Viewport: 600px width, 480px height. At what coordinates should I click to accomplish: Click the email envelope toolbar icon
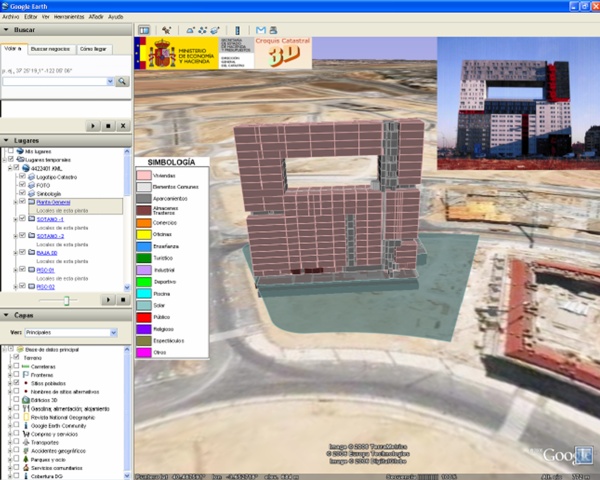pyautogui.click(x=261, y=31)
